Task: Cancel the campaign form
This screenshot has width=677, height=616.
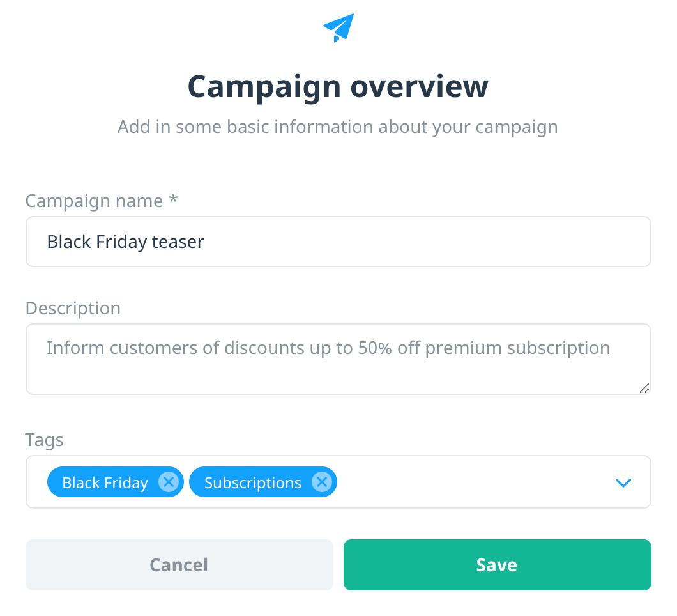Action: 179,565
